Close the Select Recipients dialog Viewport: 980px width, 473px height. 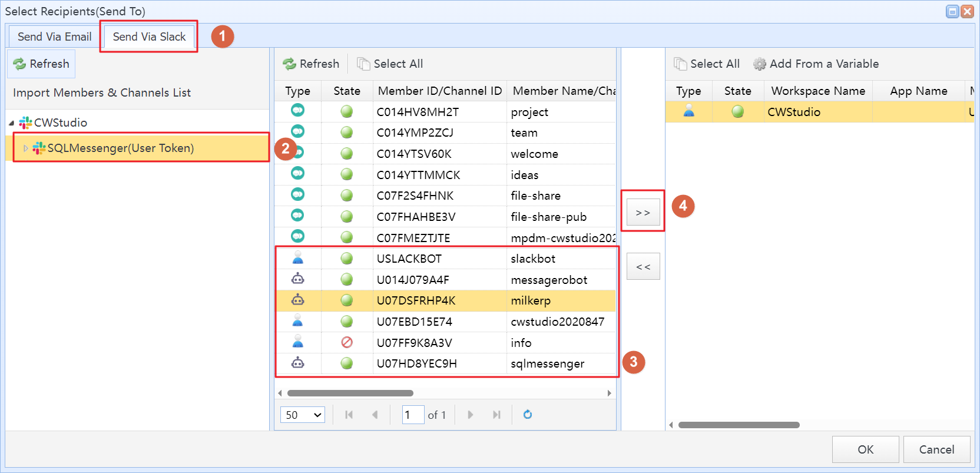point(967,11)
